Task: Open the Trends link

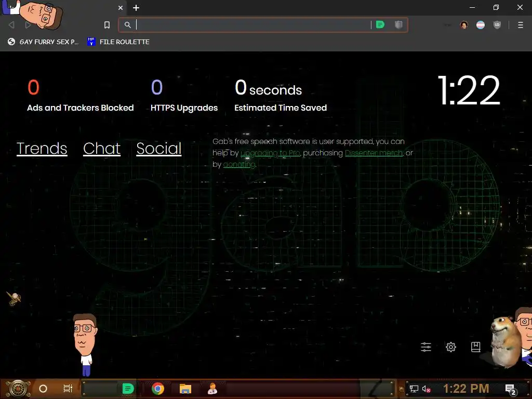Action: pos(42,148)
